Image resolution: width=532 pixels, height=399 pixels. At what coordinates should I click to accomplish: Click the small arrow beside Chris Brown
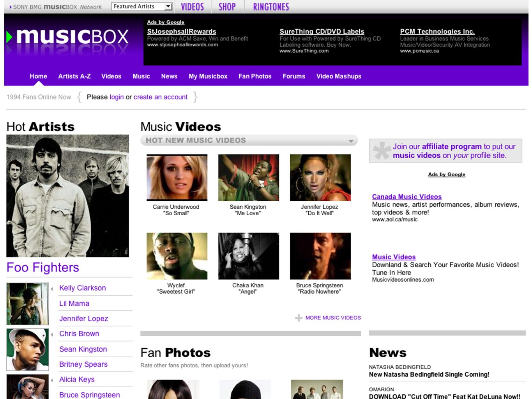click(52, 335)
